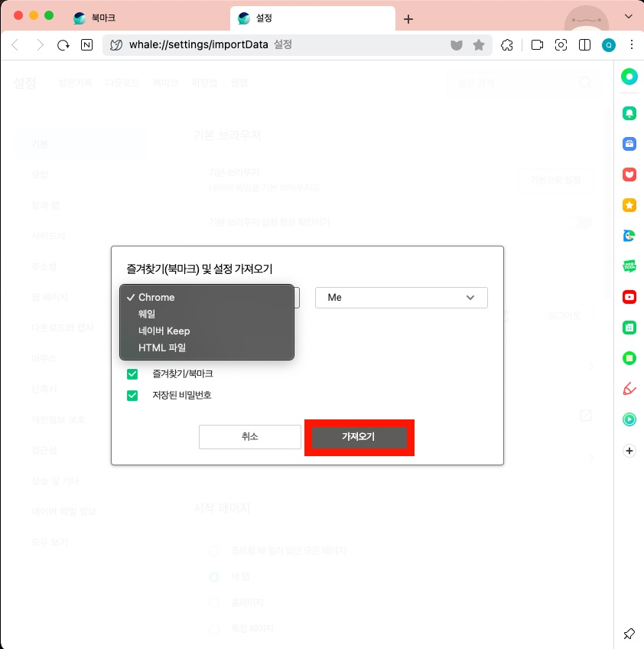Image resolution: width=644 pixels, height=649 pixels.
Task: Open the screen capture tool icon
Action: 561,44
